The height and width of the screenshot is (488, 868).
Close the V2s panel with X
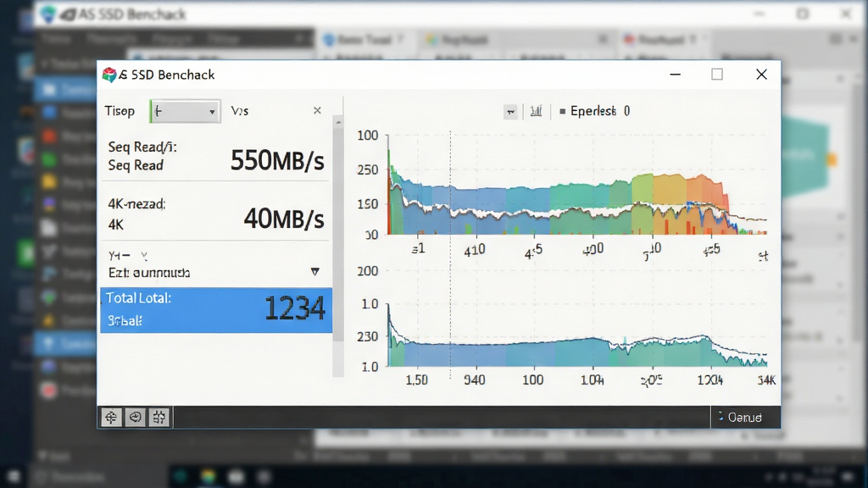point(317,111)
